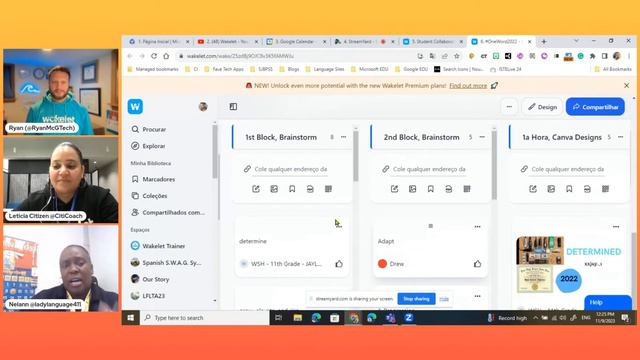Click the Compartilhar share button
Viewport: 640px width, 360px height.
[x=595, y=107]
